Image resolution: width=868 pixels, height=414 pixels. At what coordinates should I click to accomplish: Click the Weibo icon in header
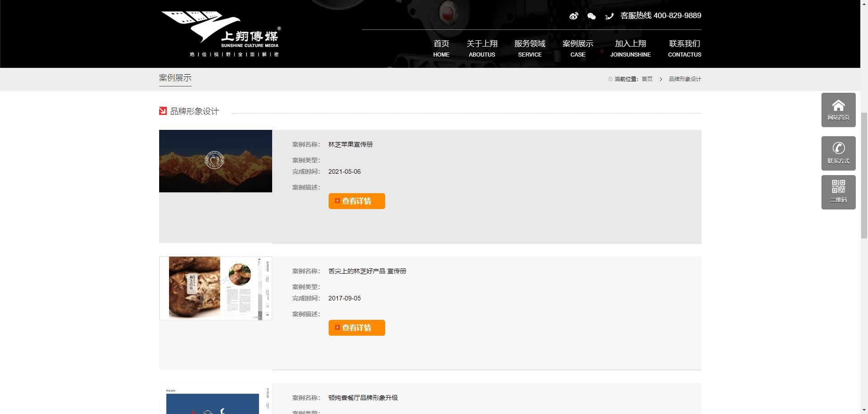tap(574, 16)
